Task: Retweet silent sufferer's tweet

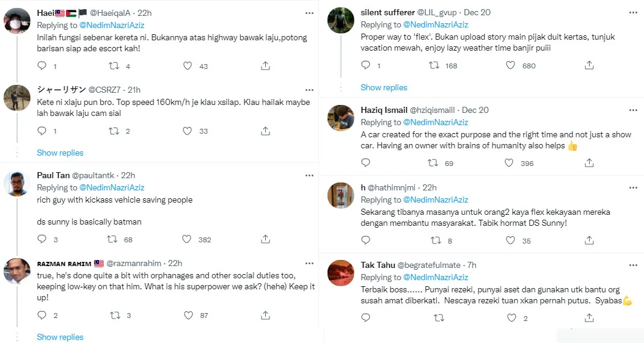Action: [x=435, y=65]
